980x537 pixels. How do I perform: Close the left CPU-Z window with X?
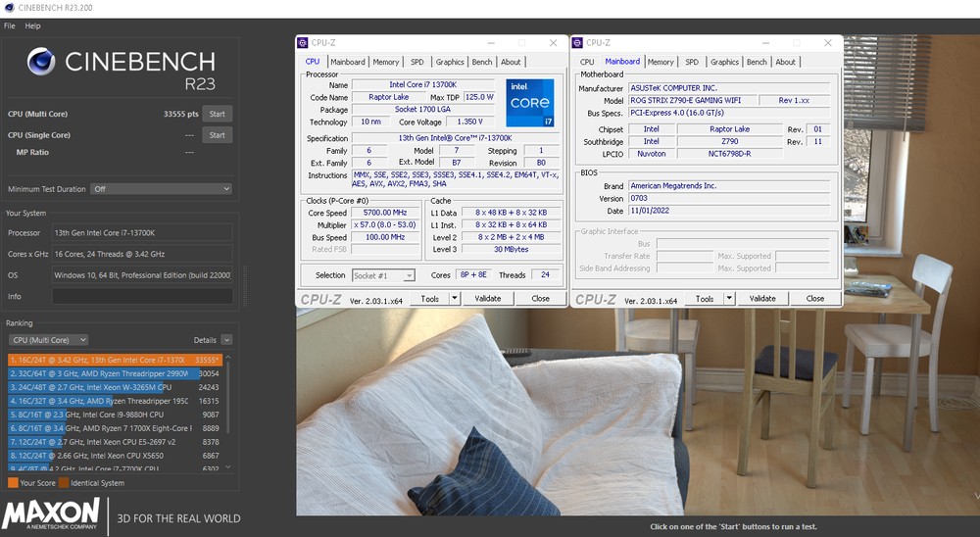coord(553,42)
